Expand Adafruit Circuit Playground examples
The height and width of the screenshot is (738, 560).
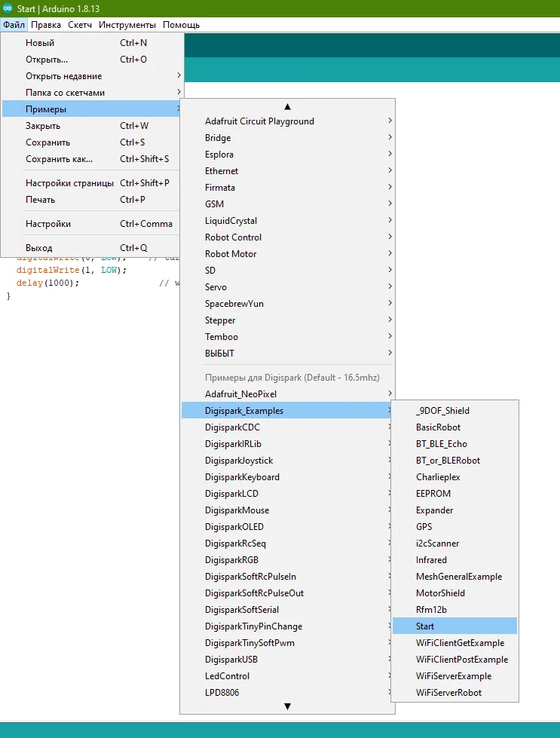click(287, 121)
